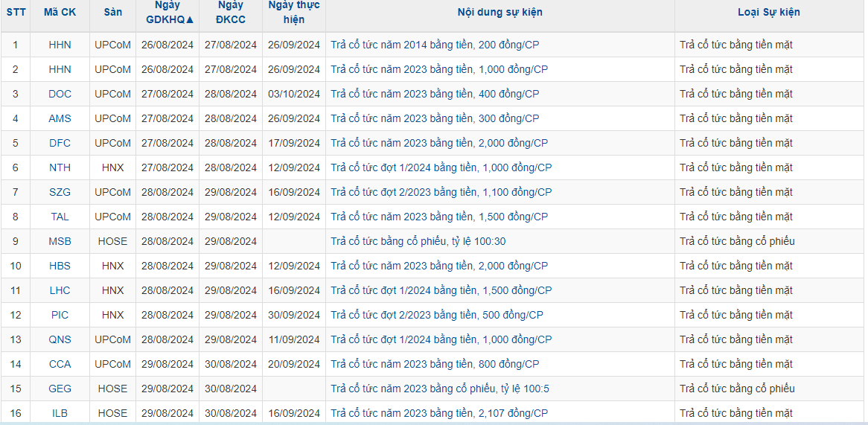868x425 pixels.
Task: Select '17/09/2024' execution date for DFC
Action: click(x=294, y=143)
